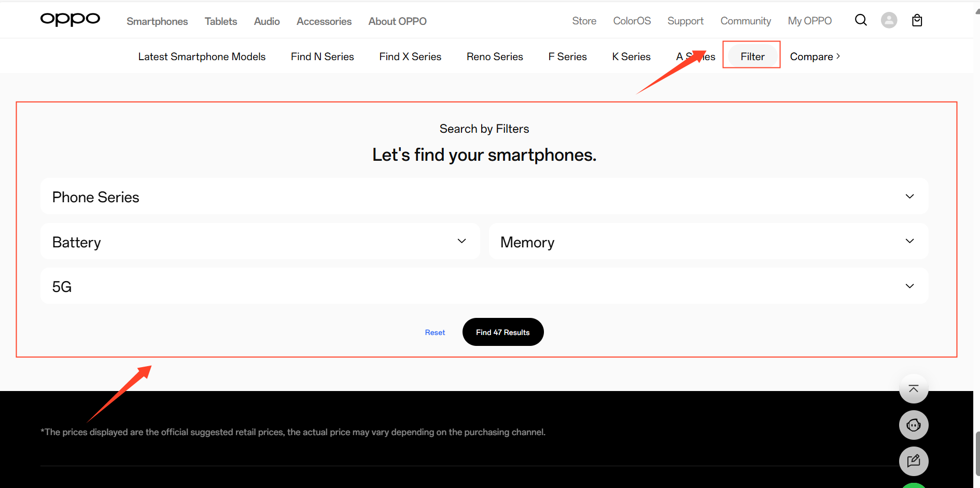Select the F Series tab
980x488 pixels.
[568, 57]
